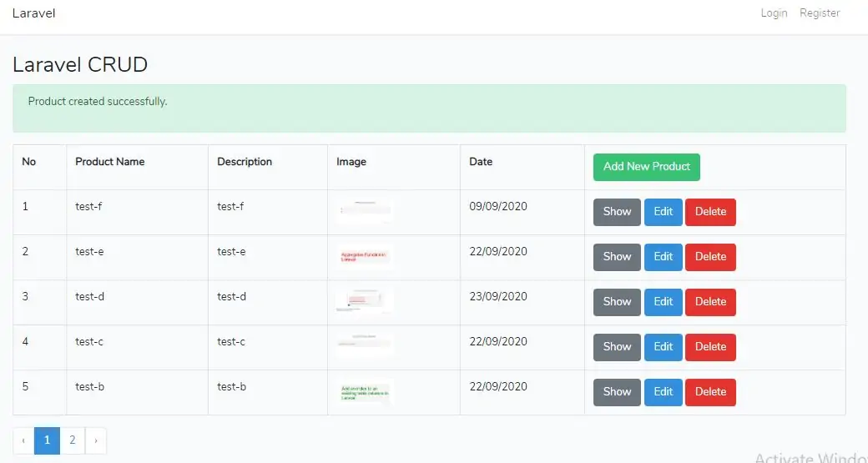
Task: Select pagination page 1
Action: tap(47, 440)
